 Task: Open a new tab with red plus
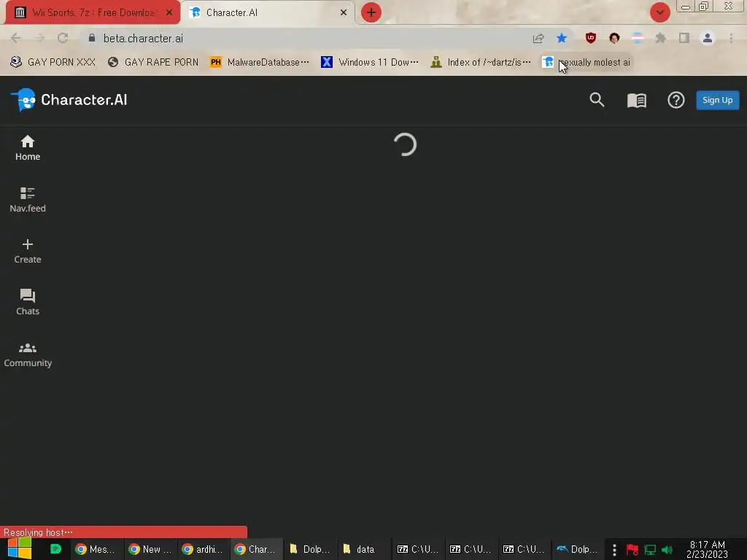tap(371, 12)
